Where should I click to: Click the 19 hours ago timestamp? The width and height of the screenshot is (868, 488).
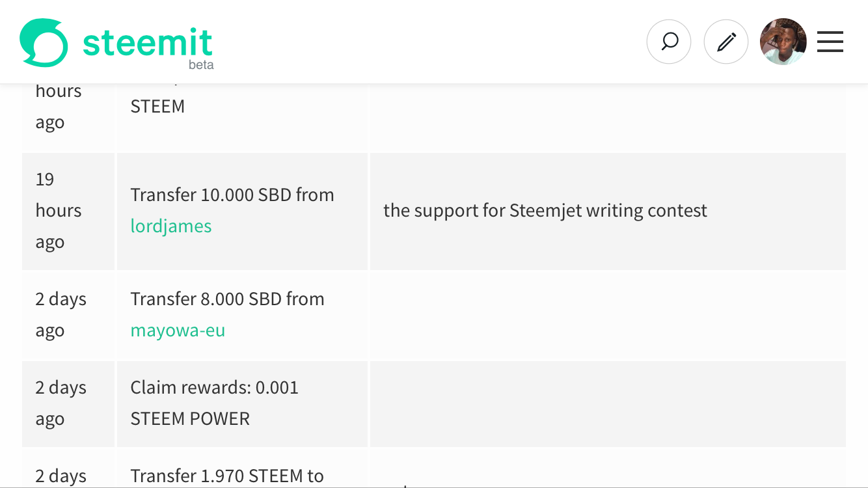(59, 211)
